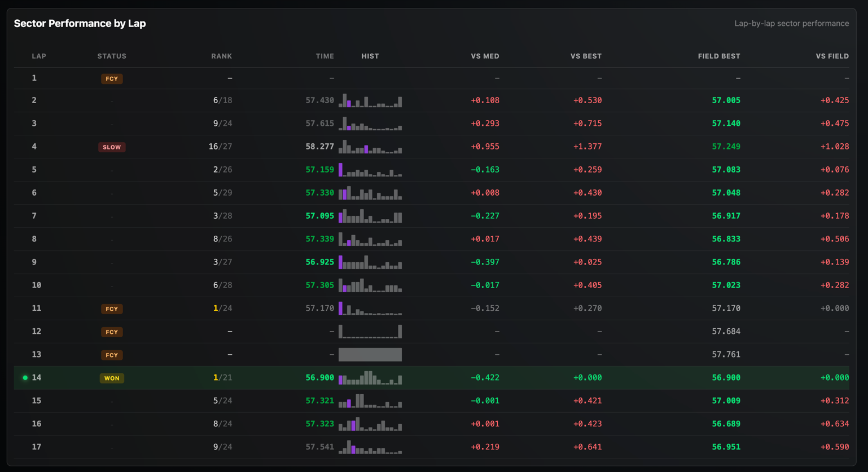Click the WON badge on lap 14
The image size is (868, 472).
pos(112,378)
